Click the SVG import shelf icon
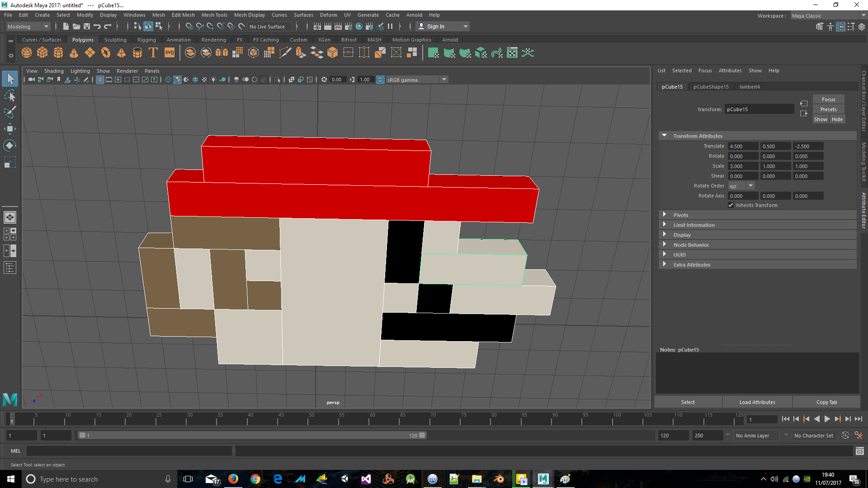The height and width of the screenshot is (488, 868). (170, 53)
